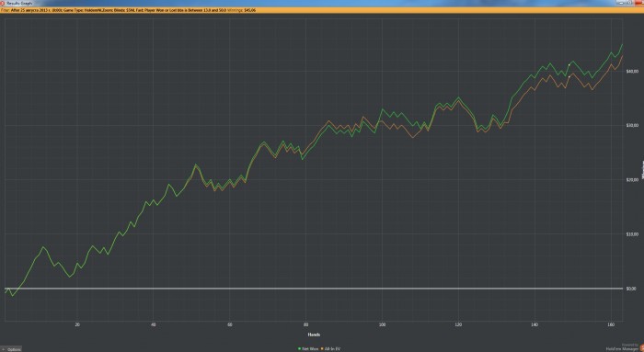Click the $40,00 axis label

click(632, 72)
